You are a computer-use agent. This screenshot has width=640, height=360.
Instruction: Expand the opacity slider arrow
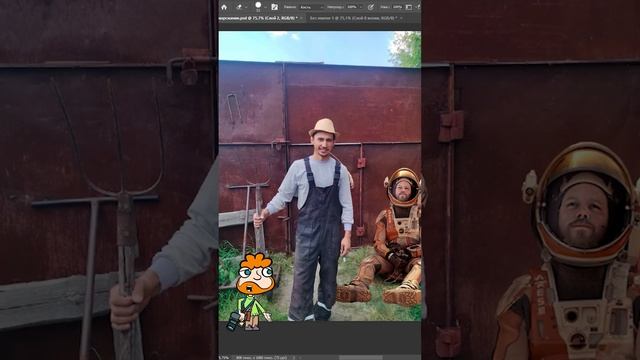[361, 7]
